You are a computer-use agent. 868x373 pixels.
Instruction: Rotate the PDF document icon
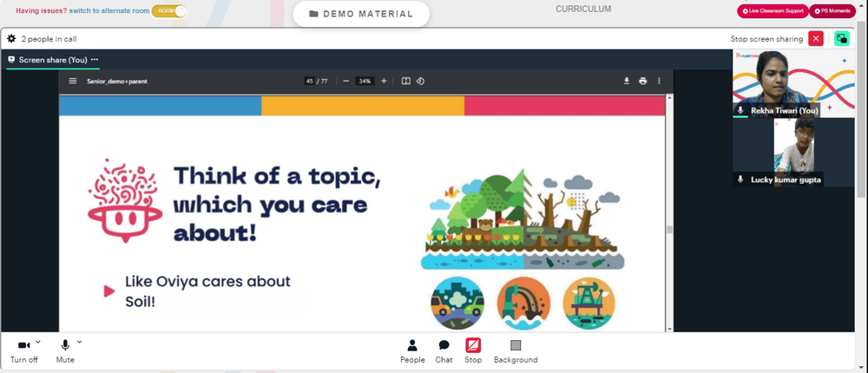coord(420,81)
